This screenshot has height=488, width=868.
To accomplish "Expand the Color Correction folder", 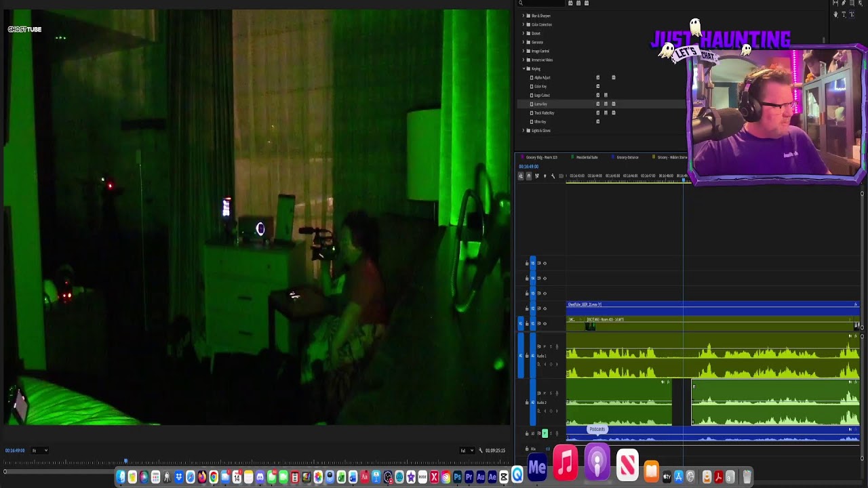I will (x=524, y=24).
